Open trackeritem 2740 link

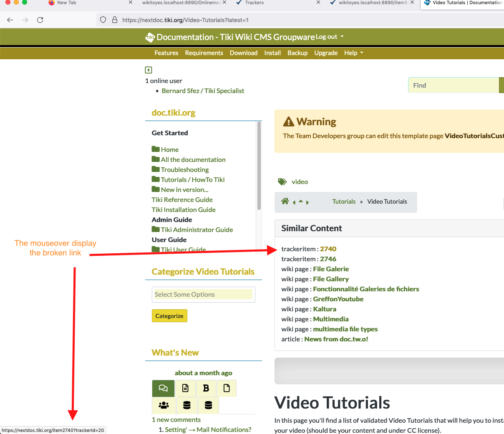328,249
